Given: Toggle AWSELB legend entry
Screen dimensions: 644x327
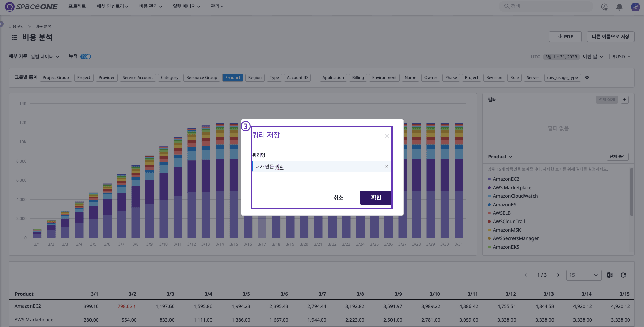Looking at the screenshot, I should [x=499, y=213].
